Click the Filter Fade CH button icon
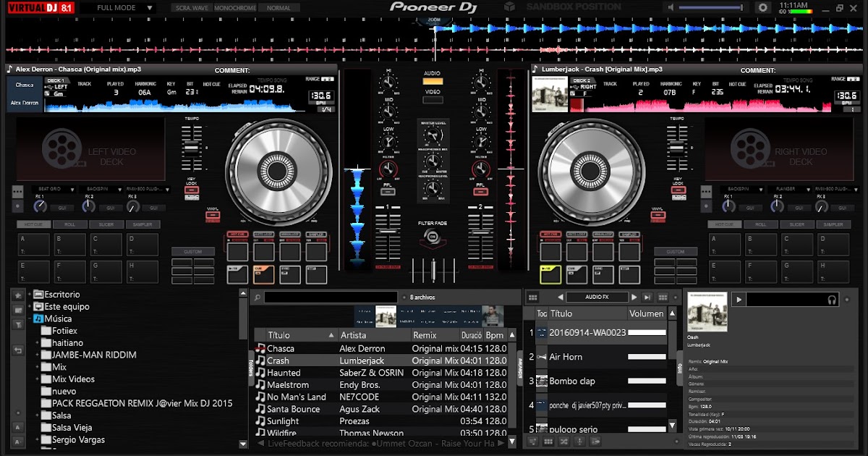The width and height of the screenshot is (868, 456). tap(433, 237)
